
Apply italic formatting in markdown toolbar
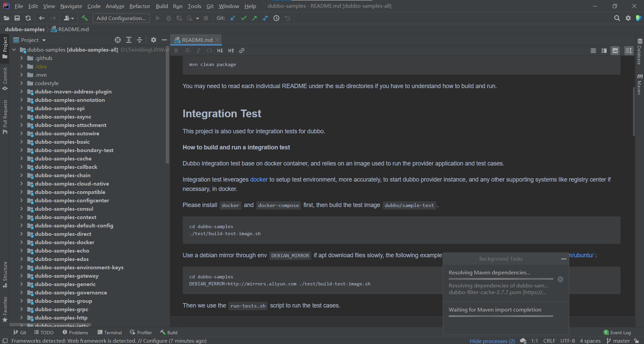198,51
